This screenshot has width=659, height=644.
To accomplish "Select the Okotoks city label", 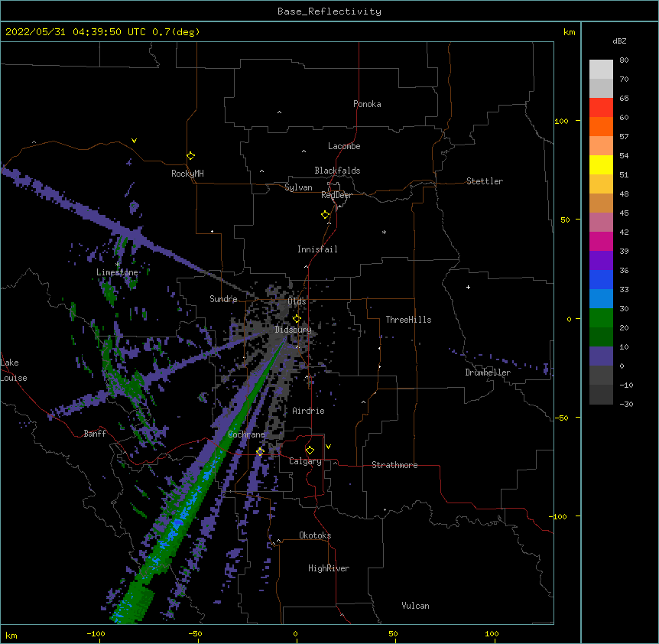I will 315,535.
